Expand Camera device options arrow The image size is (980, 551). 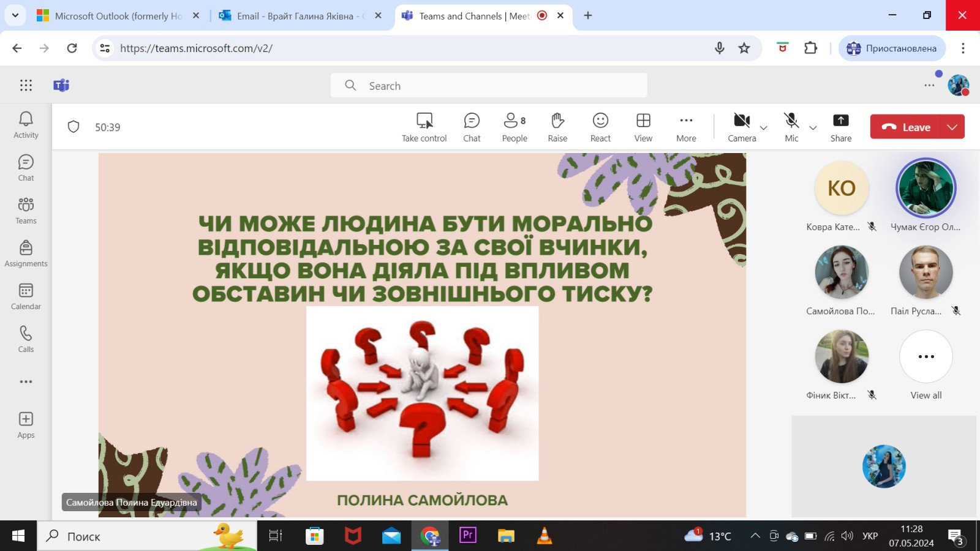pos(764,127)
